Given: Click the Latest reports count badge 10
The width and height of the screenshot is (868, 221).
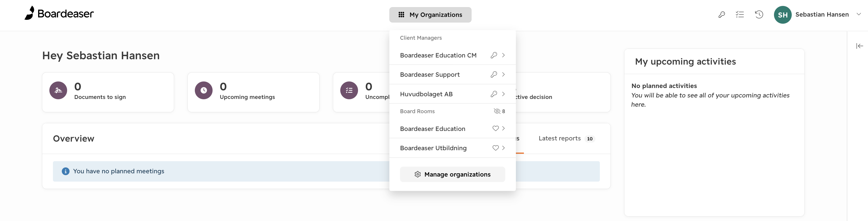Looking at the screenshot, I should tap(590, 139).
